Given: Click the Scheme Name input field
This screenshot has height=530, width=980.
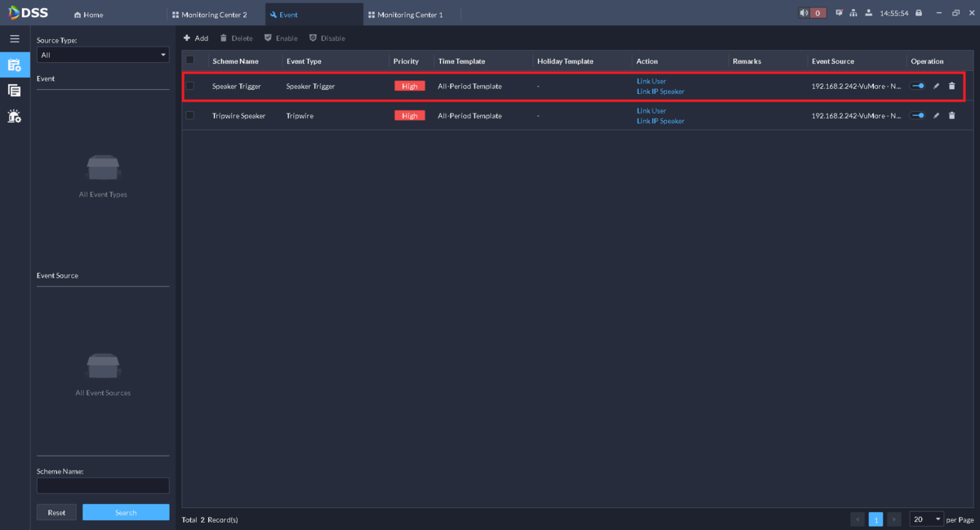Looking at the screenshot, I should 103,486.
